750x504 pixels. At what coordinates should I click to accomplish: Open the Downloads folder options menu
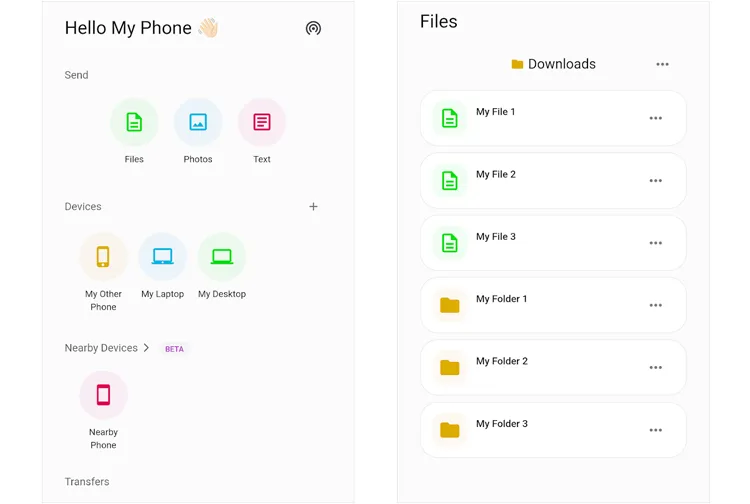pos(662,64)
